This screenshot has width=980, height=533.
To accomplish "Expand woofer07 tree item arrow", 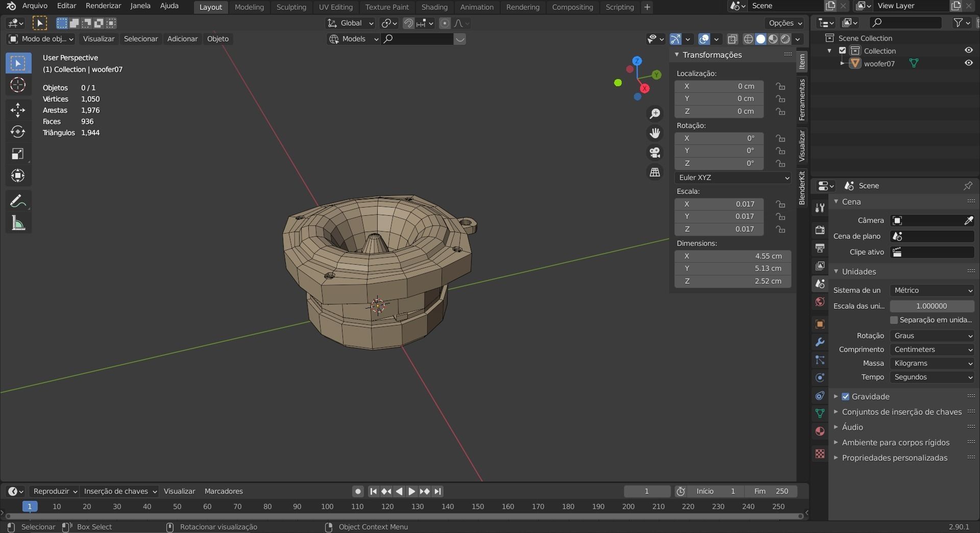I will (843, 63).
